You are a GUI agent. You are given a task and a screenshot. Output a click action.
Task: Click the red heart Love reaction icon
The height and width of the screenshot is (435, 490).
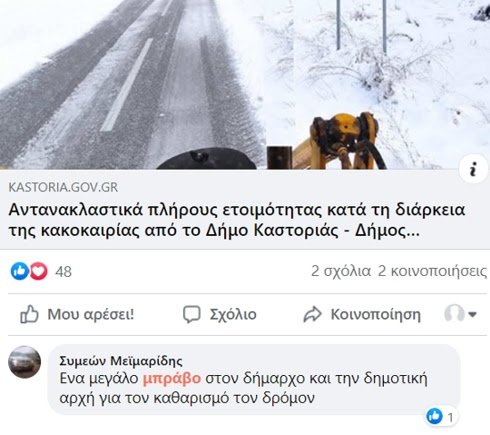point(39,271)
